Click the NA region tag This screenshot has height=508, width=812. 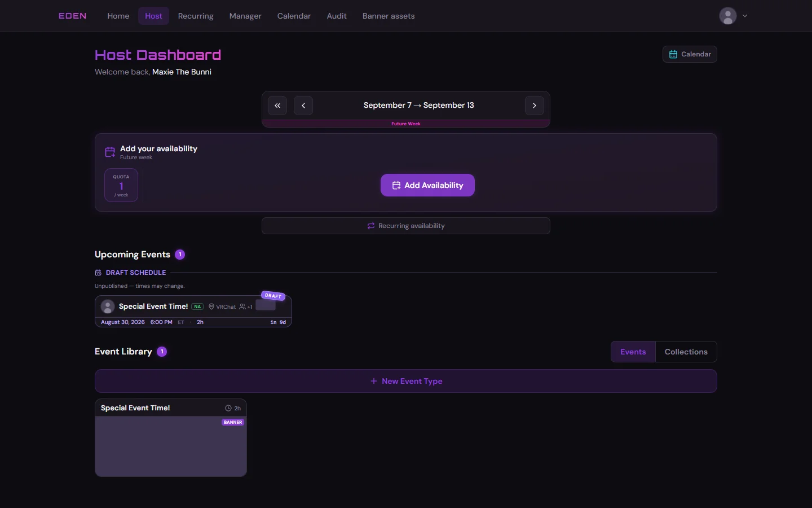(197, 306)
